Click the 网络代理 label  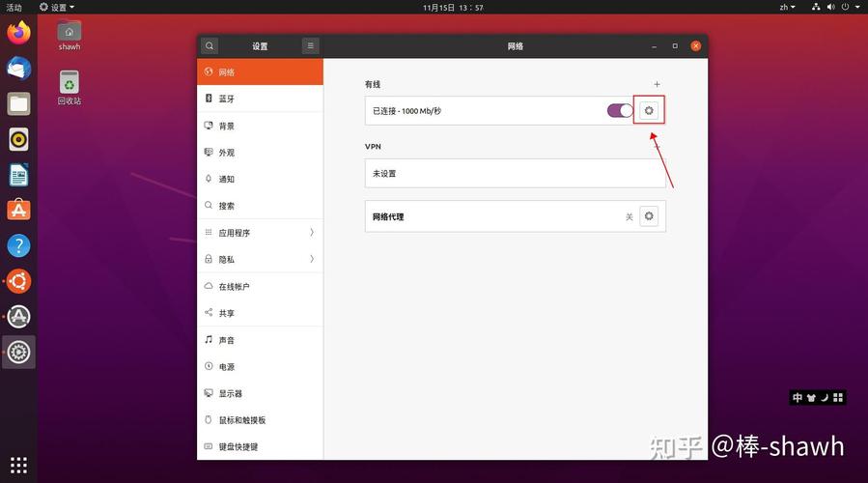click(388, 216)
